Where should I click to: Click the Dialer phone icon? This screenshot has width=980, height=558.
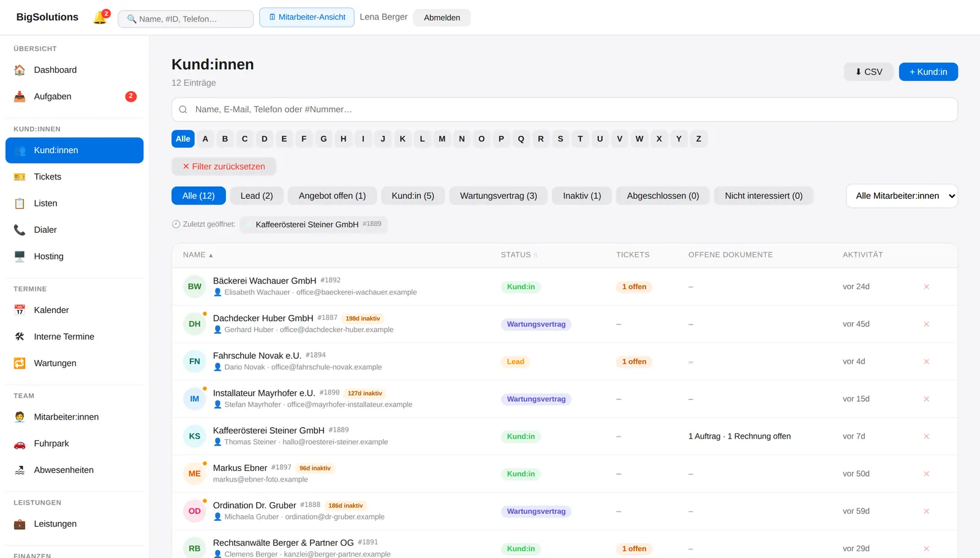(20, 230)
